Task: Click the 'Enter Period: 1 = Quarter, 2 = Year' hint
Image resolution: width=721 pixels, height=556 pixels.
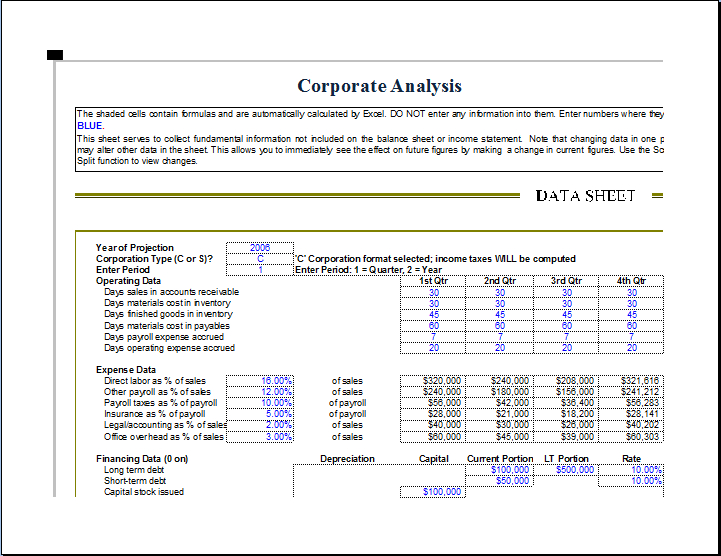Action: [x=368, y=270]
